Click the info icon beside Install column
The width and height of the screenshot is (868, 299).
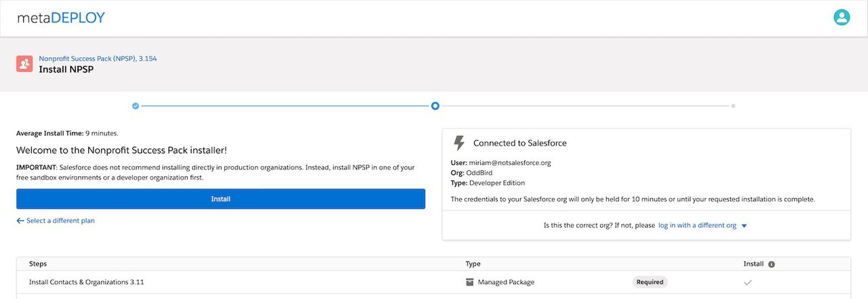pos(772,264)
